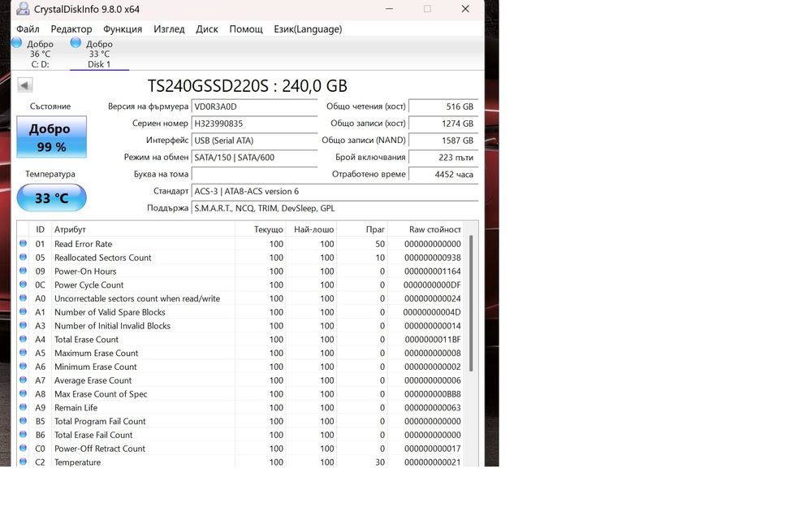
Task: Click total host writes value 1274 GB
Action: (443, 124)
